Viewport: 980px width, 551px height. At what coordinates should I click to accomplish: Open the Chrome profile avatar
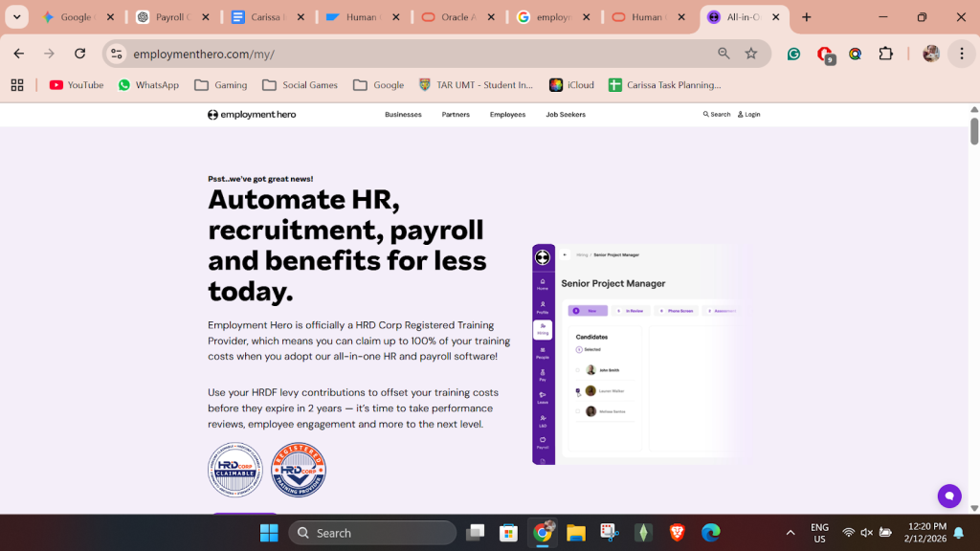coord(930,54)
